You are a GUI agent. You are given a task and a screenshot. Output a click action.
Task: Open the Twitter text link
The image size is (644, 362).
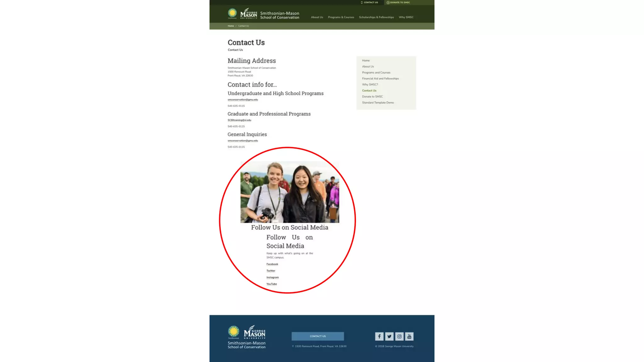(x=271, y=271)
